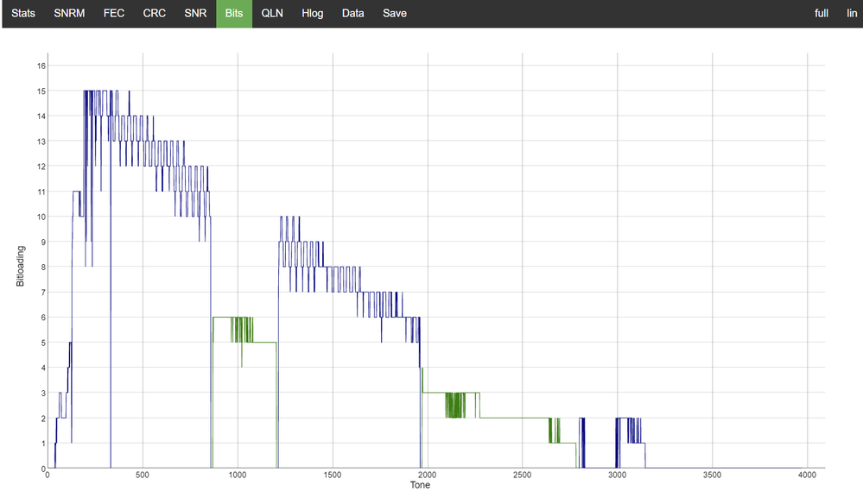Show the QLN graph
This screenshot has width=863, height=504.
(272, 14)
